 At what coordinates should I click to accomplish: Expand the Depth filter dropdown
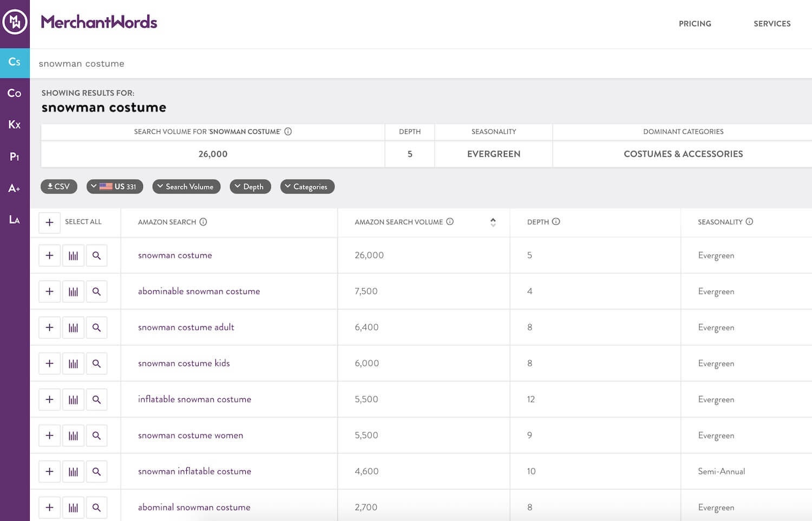[x=250, y=186]
